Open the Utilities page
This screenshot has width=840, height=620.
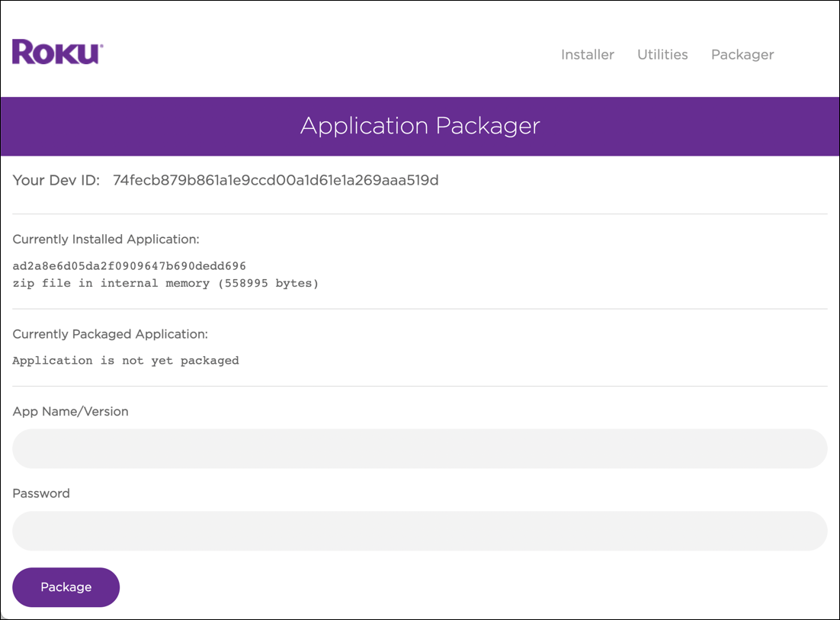click(662, 55)
